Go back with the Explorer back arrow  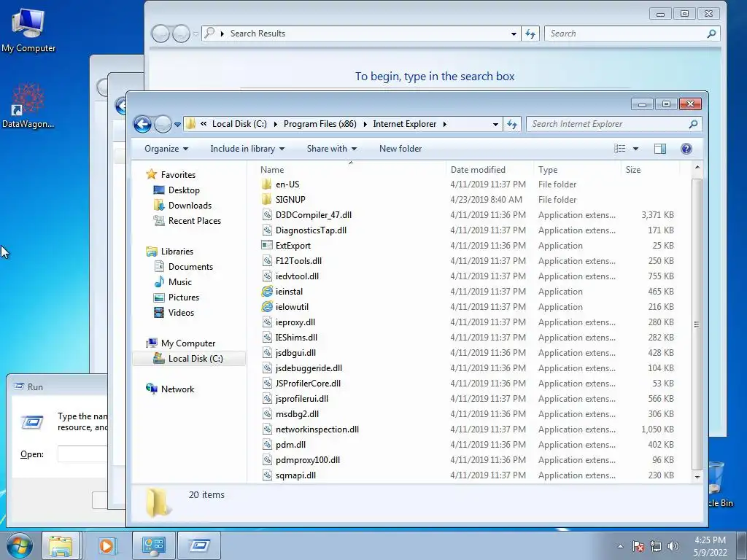point(142,124)
